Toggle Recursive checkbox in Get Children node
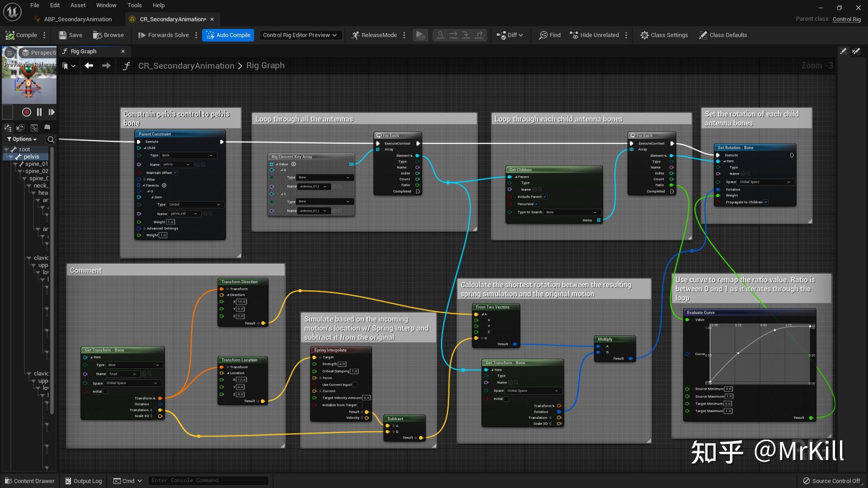 pos(537,204)
